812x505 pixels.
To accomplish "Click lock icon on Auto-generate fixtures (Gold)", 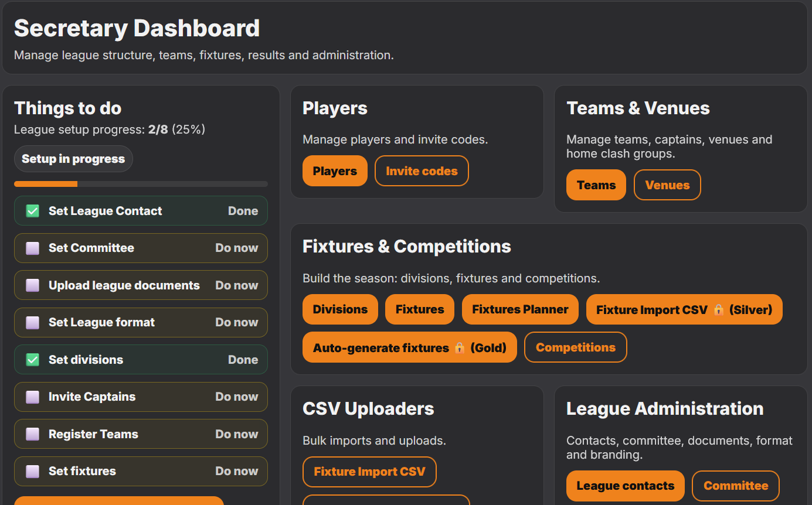I will click(x=460, y=348).
